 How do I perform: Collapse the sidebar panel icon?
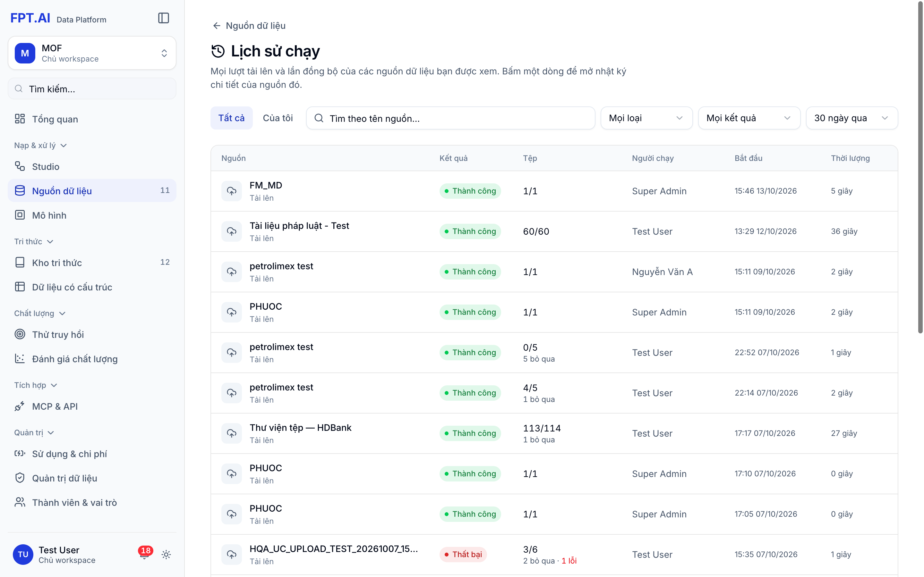[163, 18]
